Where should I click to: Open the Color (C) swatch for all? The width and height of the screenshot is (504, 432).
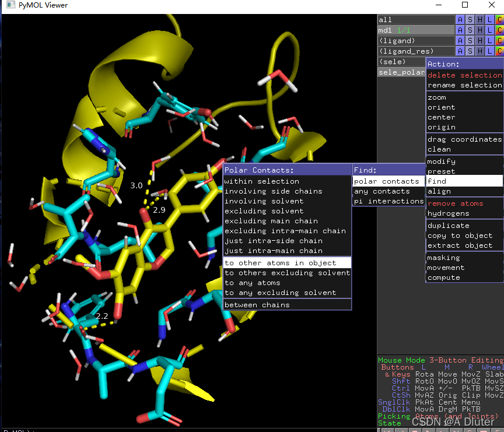click(499, 20)
